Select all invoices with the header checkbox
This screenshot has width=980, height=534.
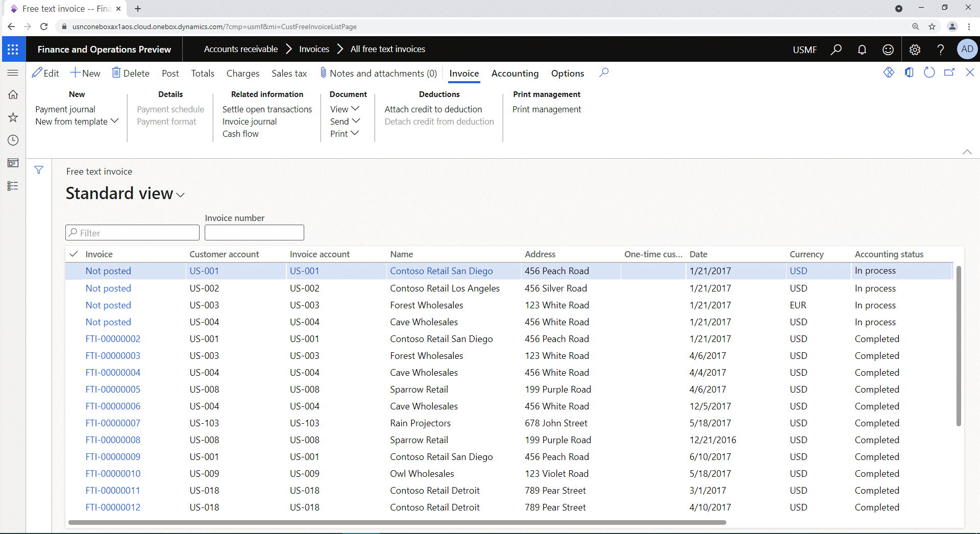(x=74, y=254)
